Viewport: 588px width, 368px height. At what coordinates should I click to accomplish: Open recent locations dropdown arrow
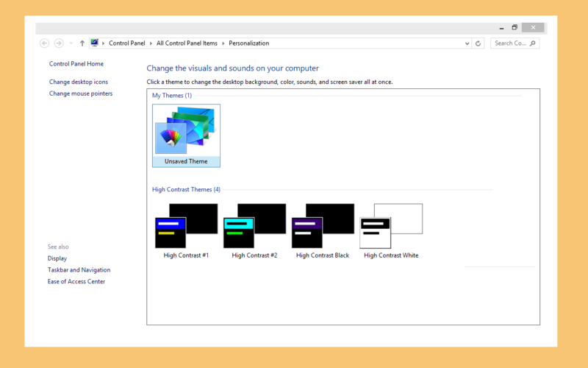(71, 43)
